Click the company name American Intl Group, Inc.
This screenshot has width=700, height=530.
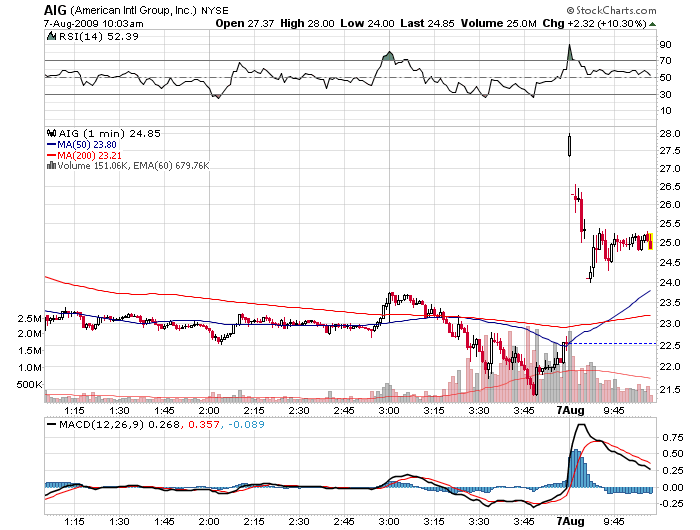click(133, 10)
